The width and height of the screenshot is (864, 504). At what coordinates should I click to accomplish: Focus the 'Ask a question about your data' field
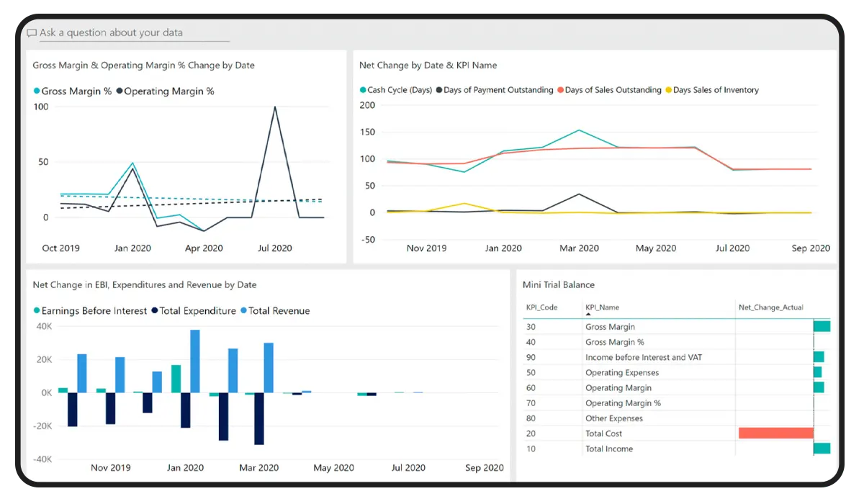(130, 33)
